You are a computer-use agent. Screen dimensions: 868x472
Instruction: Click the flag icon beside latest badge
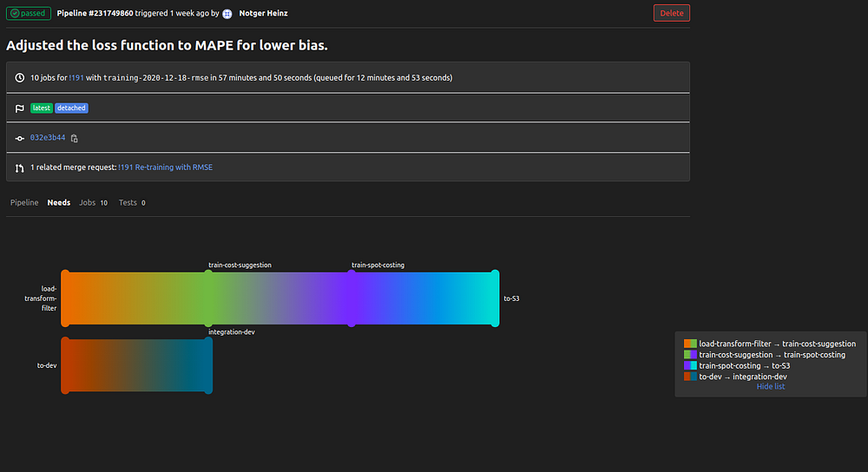coord(20,108)
